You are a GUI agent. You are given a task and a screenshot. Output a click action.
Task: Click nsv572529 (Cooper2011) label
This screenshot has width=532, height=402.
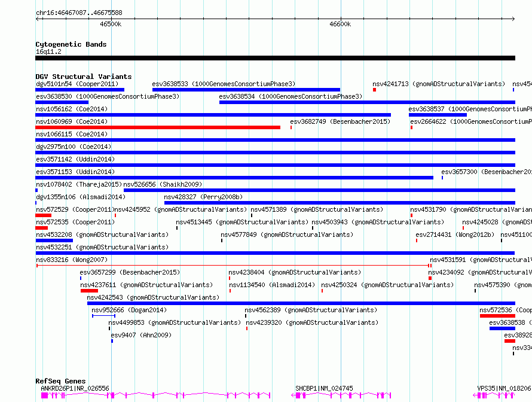(75, 209)
